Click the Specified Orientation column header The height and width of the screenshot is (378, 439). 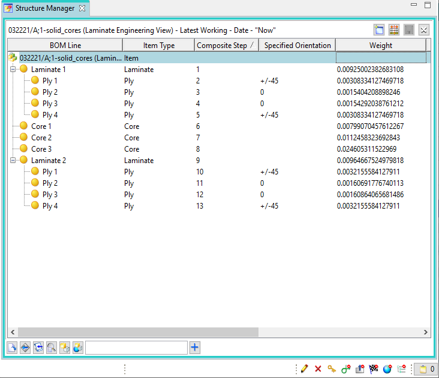tap(297, 45)
